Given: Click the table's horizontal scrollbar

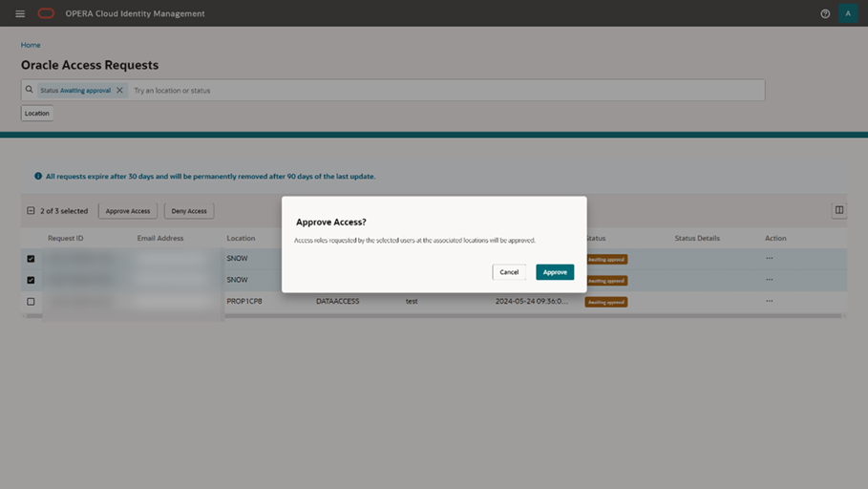Looking at the screenshot, I should [434, 316].
